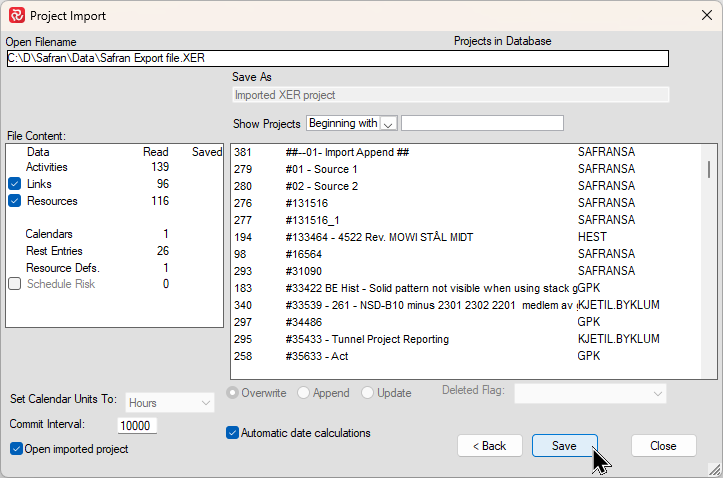Click the Open Filename path field
The image size is (723, 478).
tap(337, 58)
